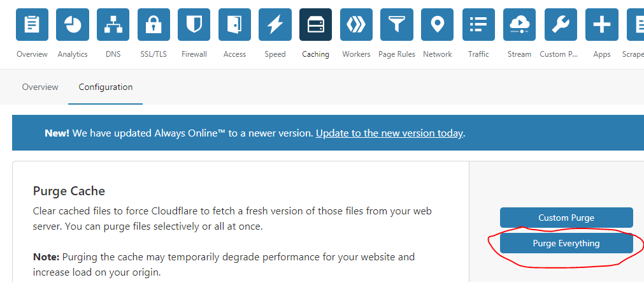Select the Firewall shield icon
644x282 pixels.
[x=194, y=25]
